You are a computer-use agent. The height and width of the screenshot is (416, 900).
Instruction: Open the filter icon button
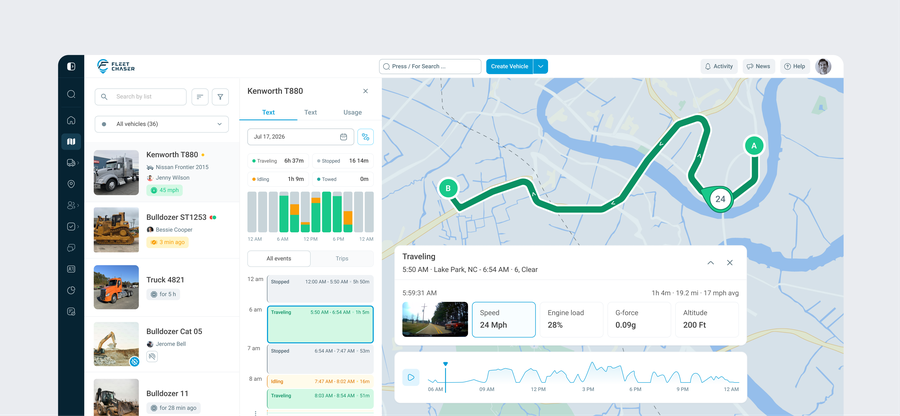(220, 97)
